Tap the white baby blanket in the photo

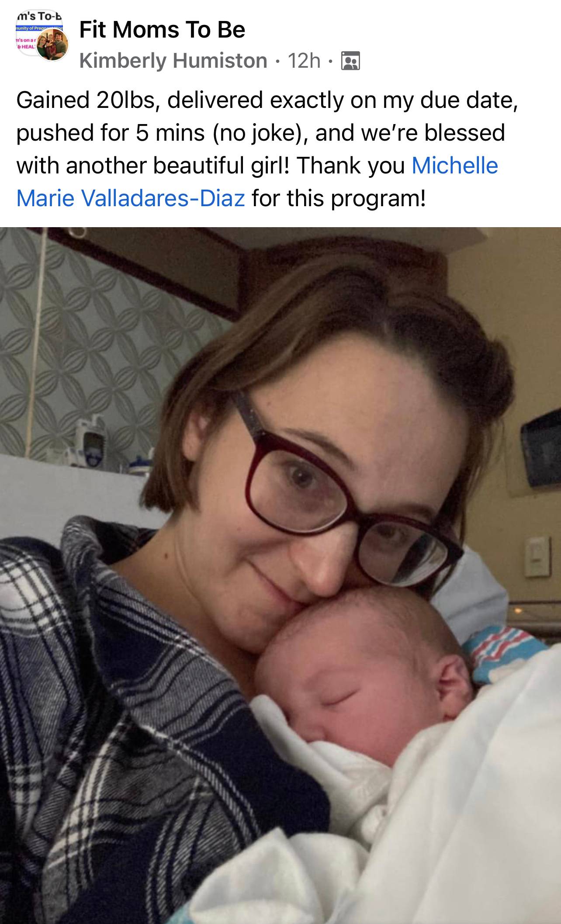coord(437,808)
